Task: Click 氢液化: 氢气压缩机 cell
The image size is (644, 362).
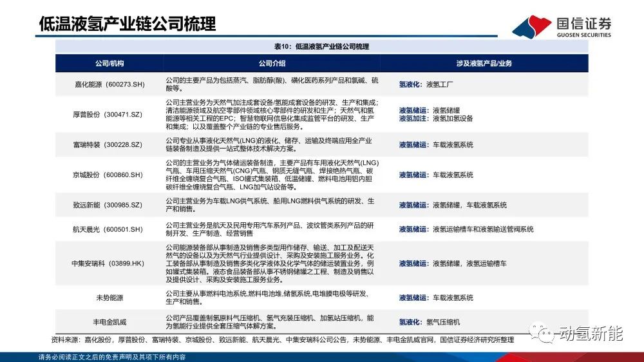Action: point(429,322)
